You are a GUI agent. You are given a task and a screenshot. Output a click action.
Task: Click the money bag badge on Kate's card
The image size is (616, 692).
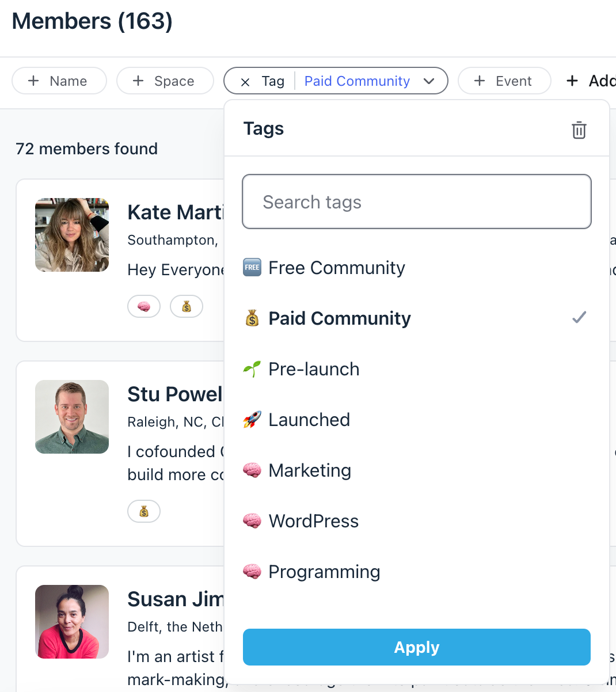coord(187,306)
